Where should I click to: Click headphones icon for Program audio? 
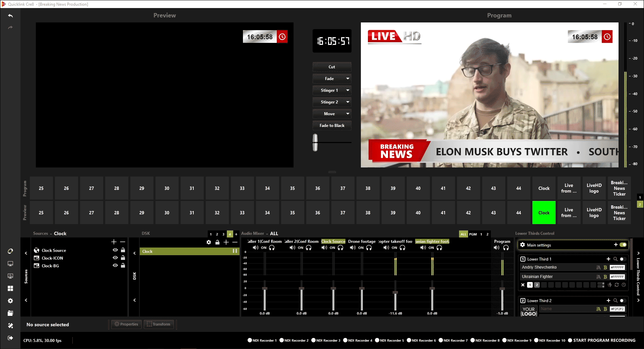(x=506, y=248)
